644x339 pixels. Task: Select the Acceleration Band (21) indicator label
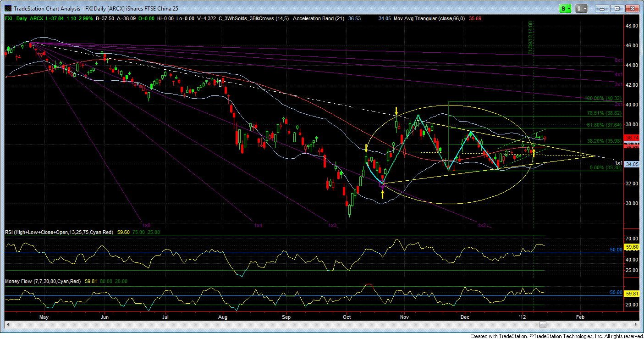(x=319, y=19)
